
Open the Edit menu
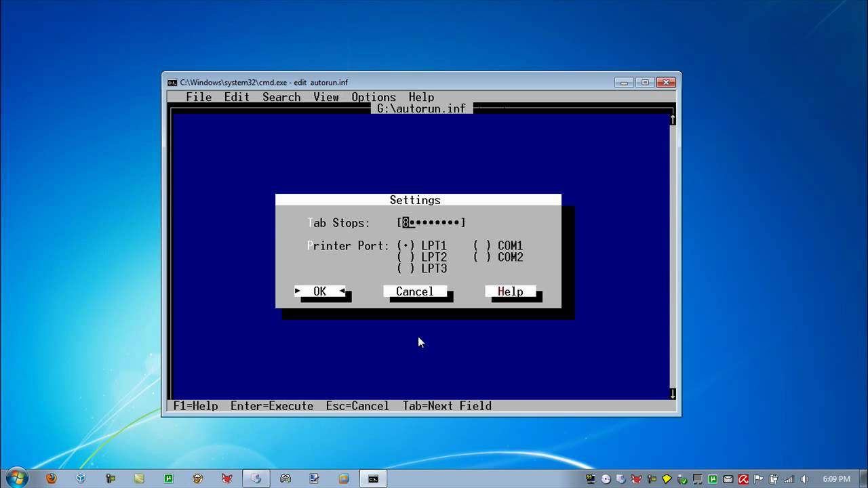[x=237, y=97]
